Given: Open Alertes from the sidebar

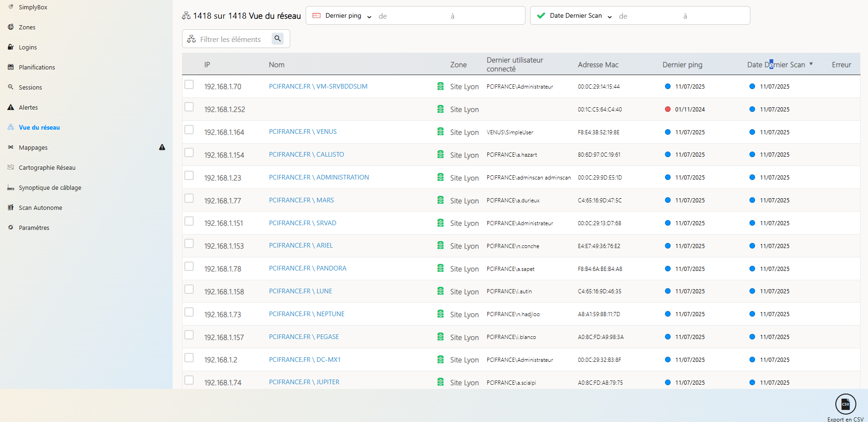Looking at the screenshot, I should pyautogui.click(x=28, y=107).
